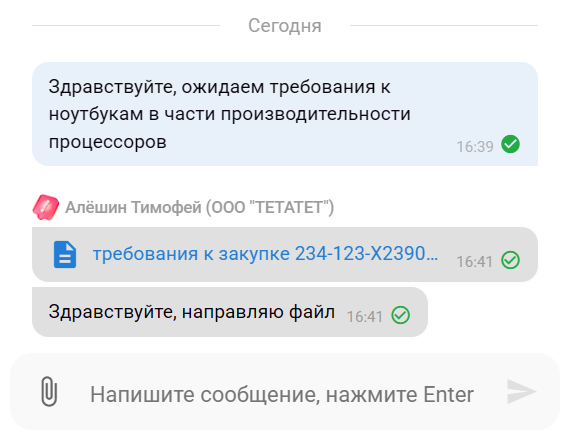This screenshot has height=439, width=567.
Task: Click sender name Алёшин Тимофей (ООО "ТЕТАТЕТ")
Action: click(199, 208)
